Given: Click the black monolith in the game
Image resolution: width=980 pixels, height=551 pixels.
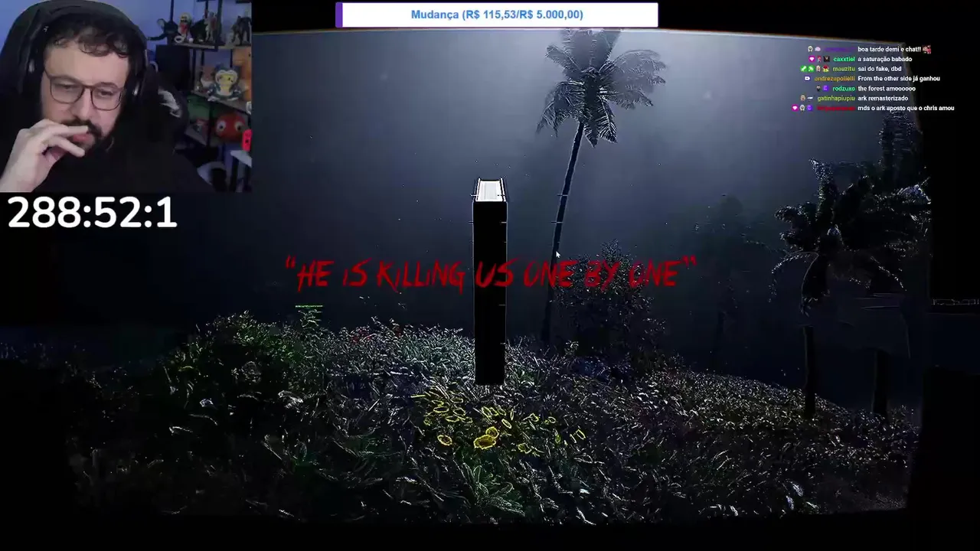Looking at the screenshot, I should click(489, 282).
